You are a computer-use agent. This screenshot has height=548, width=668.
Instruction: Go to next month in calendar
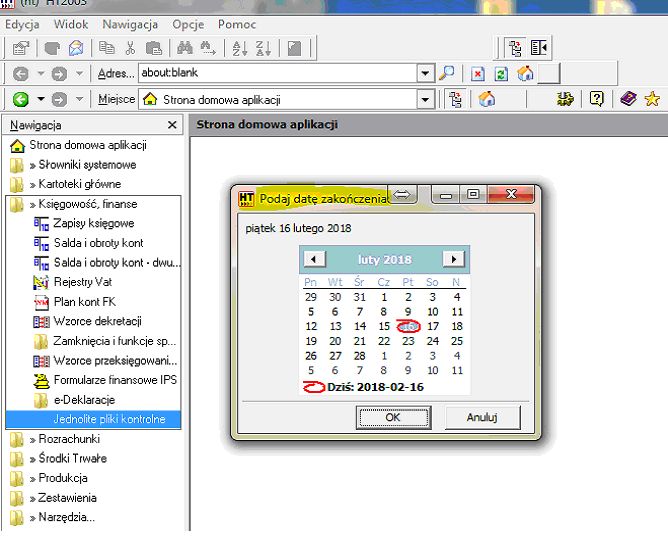(x=453, y=259)
